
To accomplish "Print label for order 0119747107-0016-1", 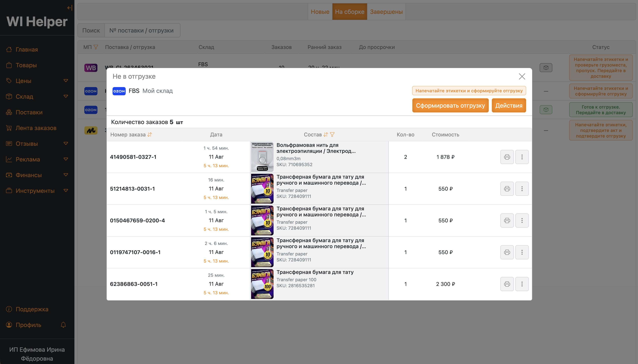I will pos(507,252).
